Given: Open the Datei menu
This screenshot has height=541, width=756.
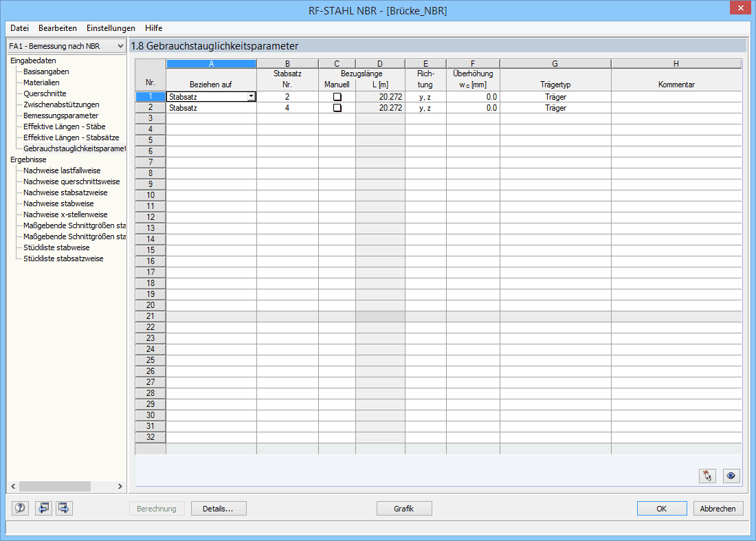Looking at the screenshot, I should (19, 28).
